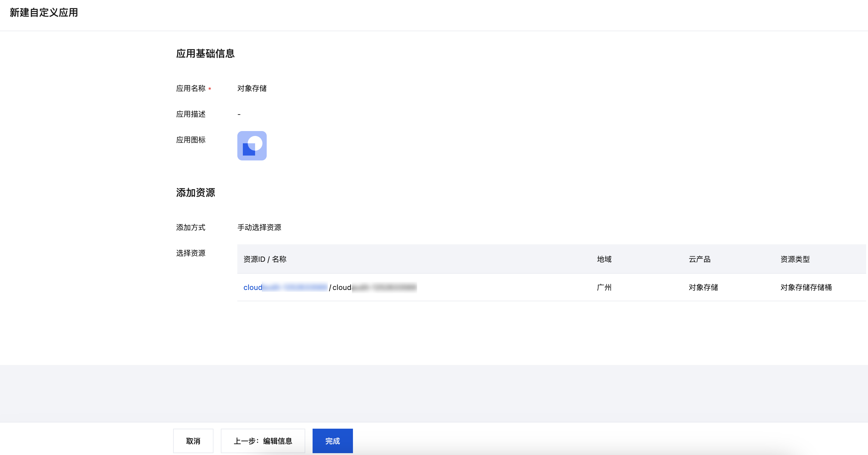This screenshot has width=868, height=455.
Task: Click the 新建自定义应用 page title
Action: coord(44,13)
